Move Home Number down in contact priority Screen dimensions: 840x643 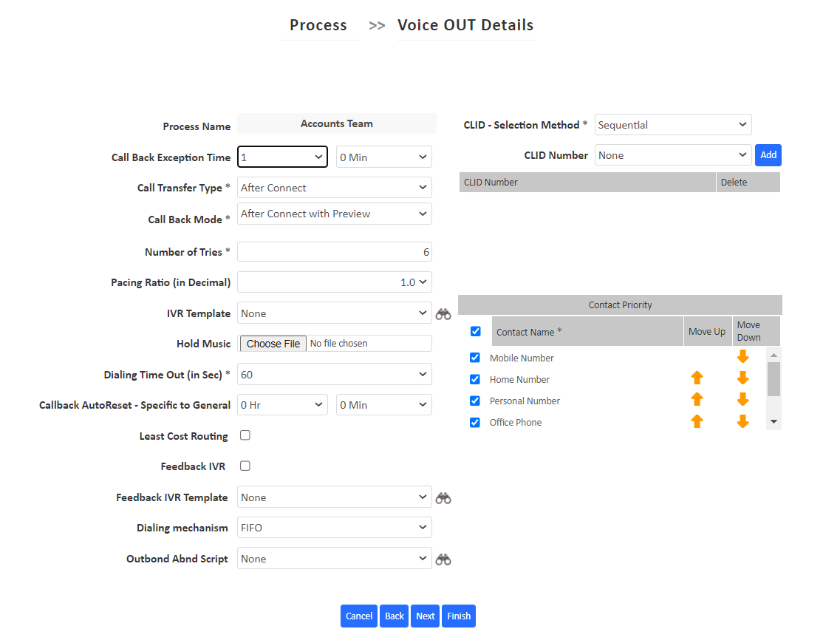pyautogui.click(x=742, y=378)
